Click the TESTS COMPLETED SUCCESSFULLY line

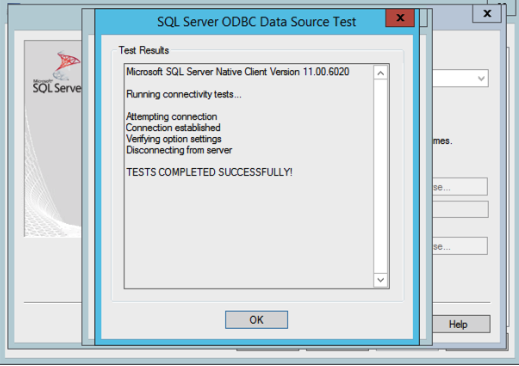[x=209, y=172]
